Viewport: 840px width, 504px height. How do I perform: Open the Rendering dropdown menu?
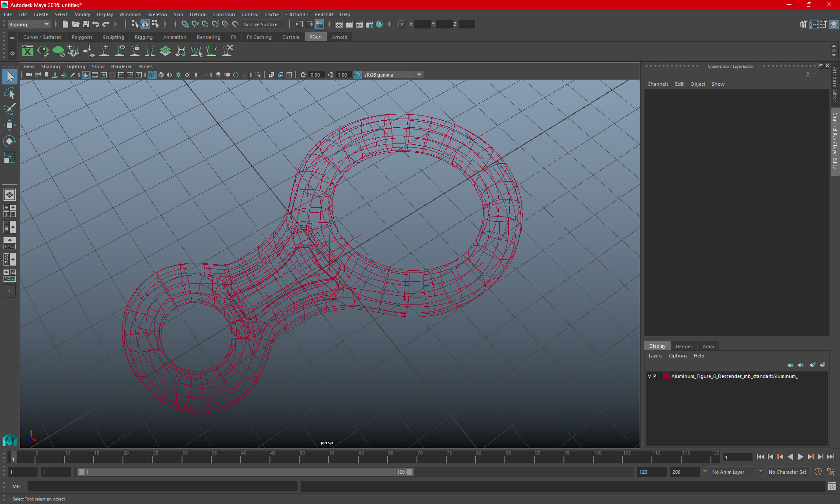click(208, 37)
